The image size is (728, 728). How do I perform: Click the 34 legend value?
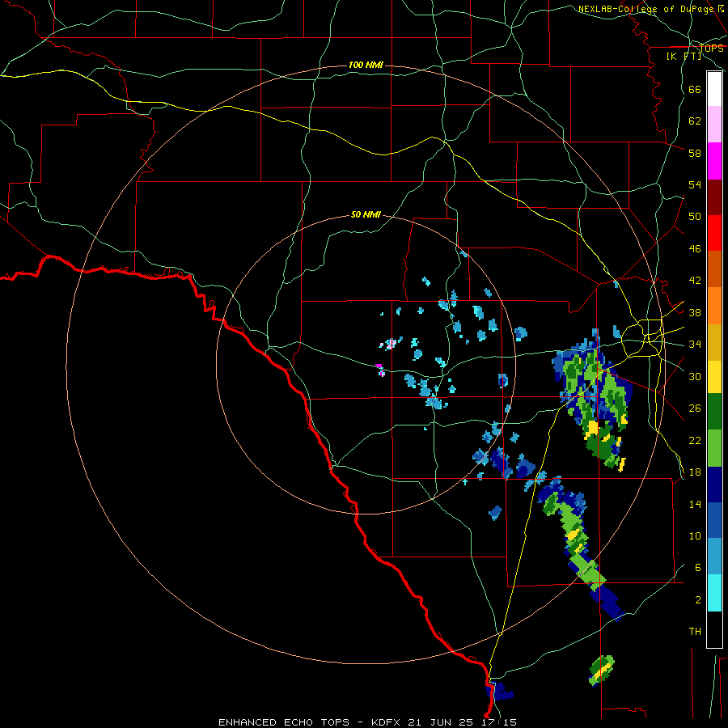[x=695, y=345]
